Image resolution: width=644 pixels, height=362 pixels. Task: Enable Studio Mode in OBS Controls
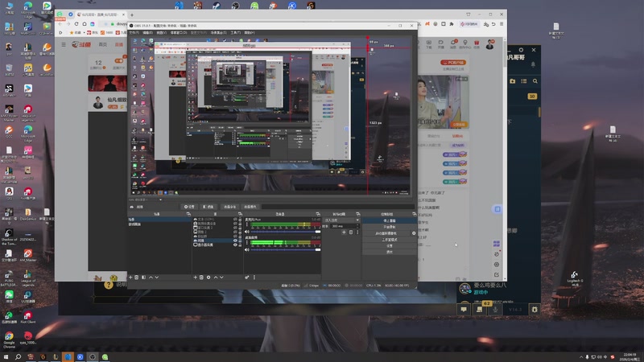(x=390, y=240)
